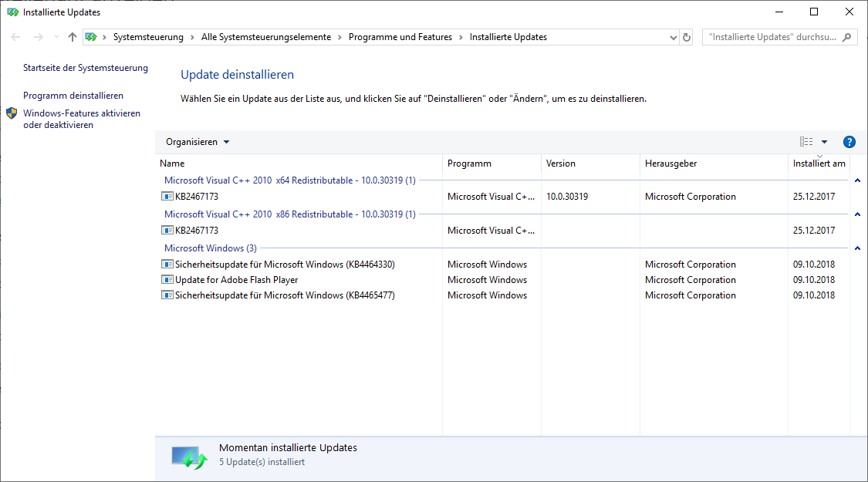Click the 25.12.2017 date for x64 KB2467173
Screen dimensions: 868x482
(x=814, y=197)
